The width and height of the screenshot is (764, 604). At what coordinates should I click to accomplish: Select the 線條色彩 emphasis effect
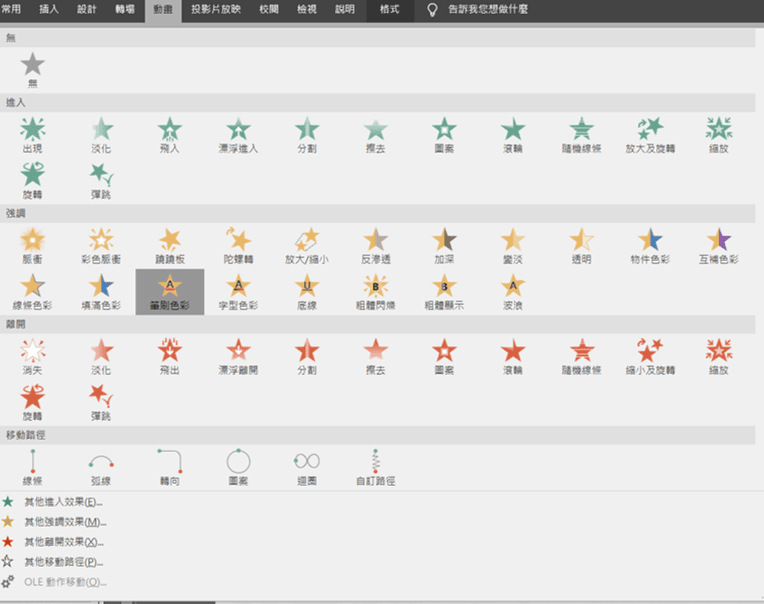click(33, 292)
